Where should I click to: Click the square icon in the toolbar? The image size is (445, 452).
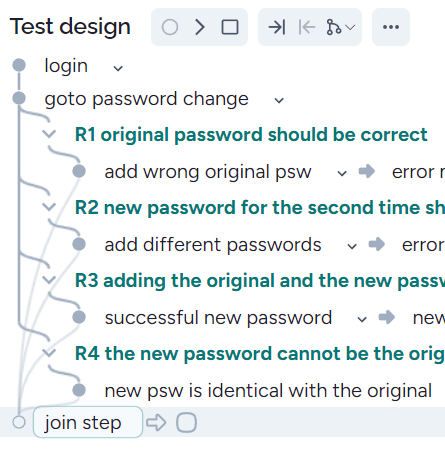click(x=230, y=27)
